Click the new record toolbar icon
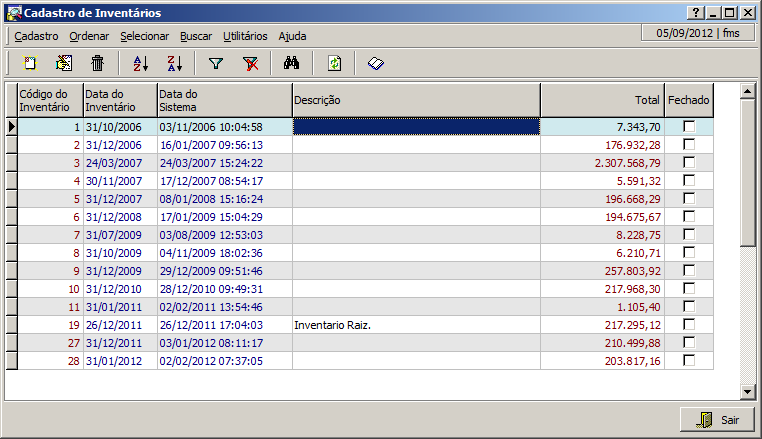The width and height of the screenshot is (762, 439). (29, 64)
